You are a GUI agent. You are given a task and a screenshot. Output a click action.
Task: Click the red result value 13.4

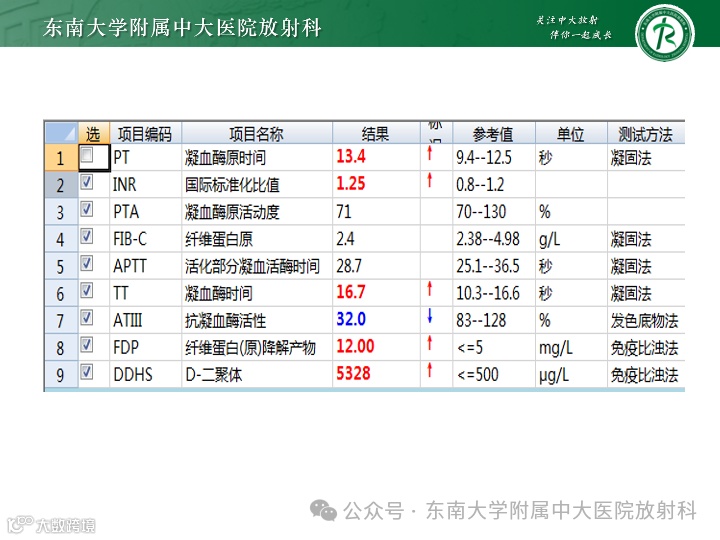pos(351,157)
